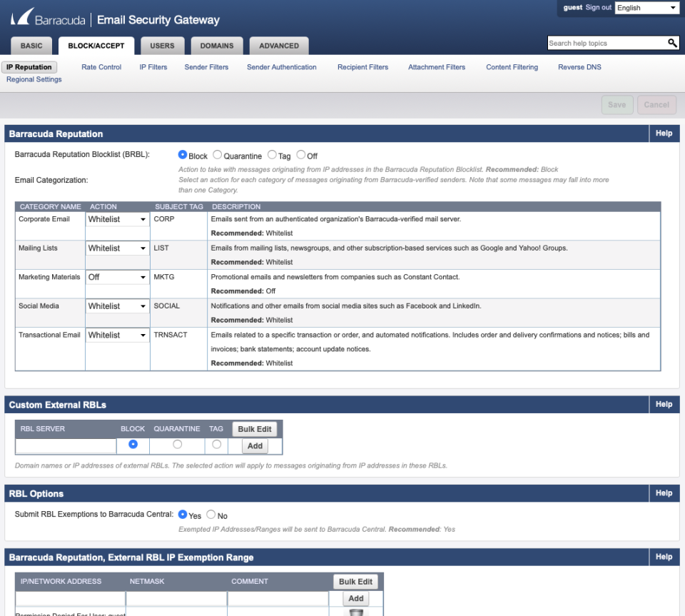
Task: Open the language selection dropdown
Action: 646,8
